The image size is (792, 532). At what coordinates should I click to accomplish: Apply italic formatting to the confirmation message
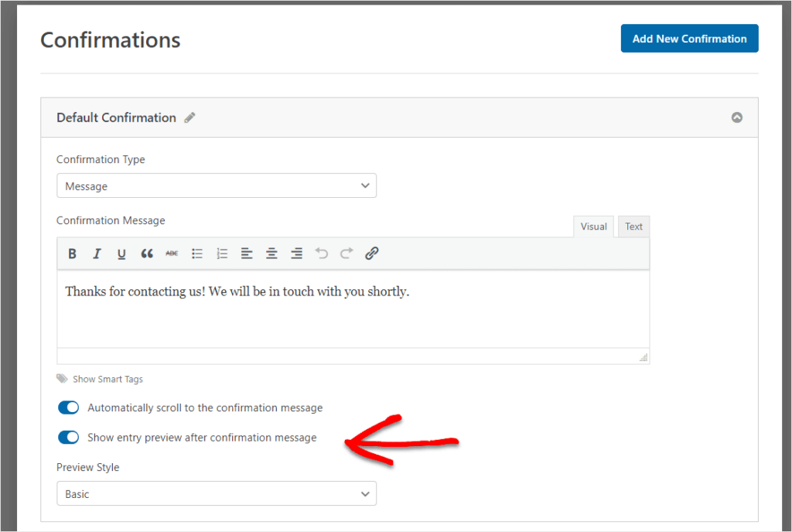(97, 253)
